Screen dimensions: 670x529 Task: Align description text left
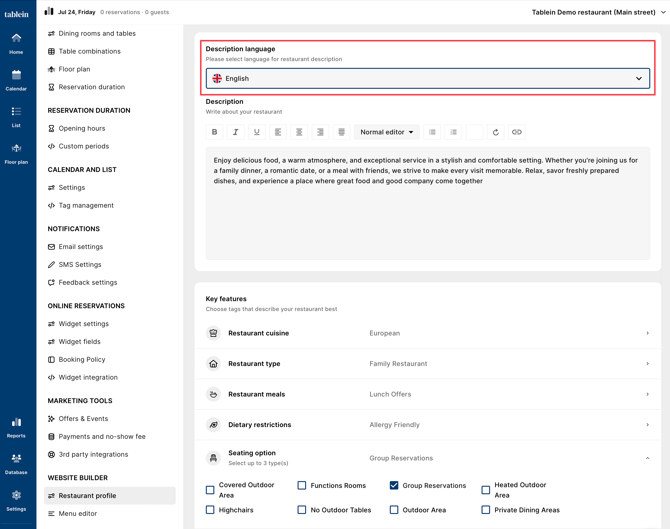[x=278, y=132]
